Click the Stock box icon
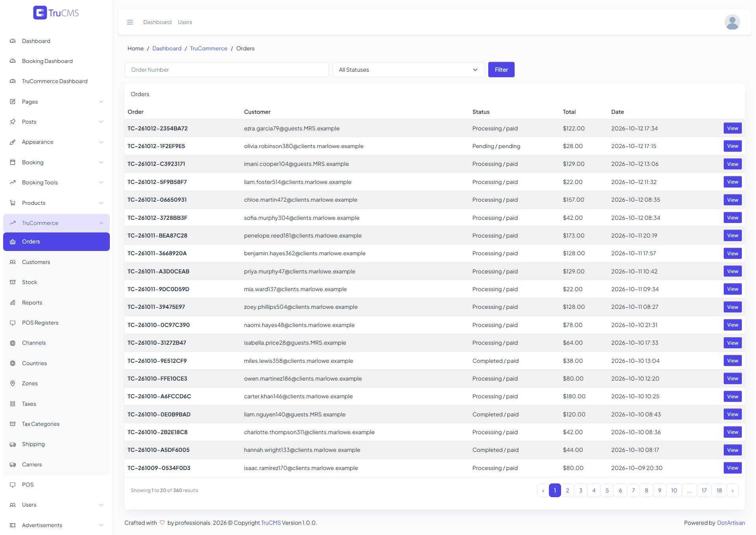Screen dimensions: 756x535 (x=13, y=282)
